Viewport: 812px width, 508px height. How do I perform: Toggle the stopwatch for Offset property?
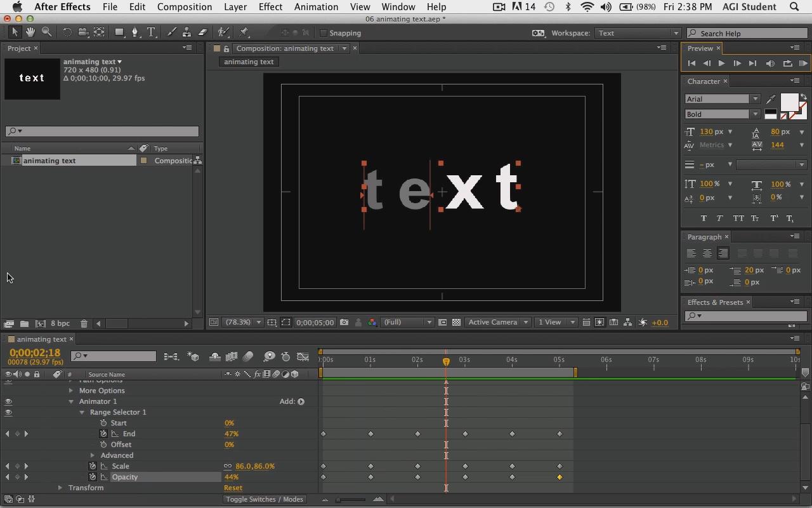coord(103,444)
